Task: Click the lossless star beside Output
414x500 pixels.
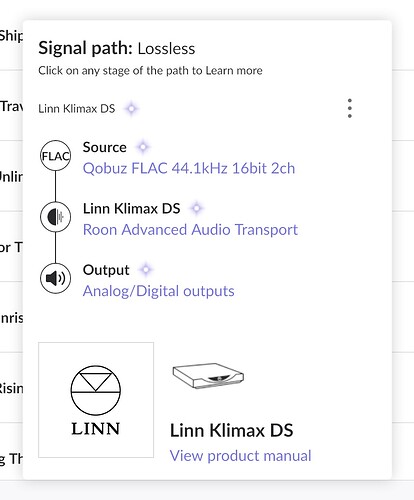Action: point(146,269)
